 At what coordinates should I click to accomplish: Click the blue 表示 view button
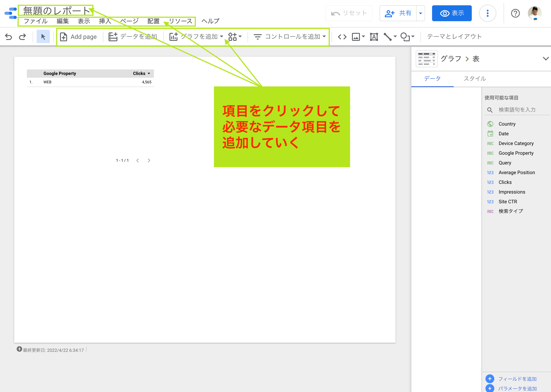pos(451,13)
